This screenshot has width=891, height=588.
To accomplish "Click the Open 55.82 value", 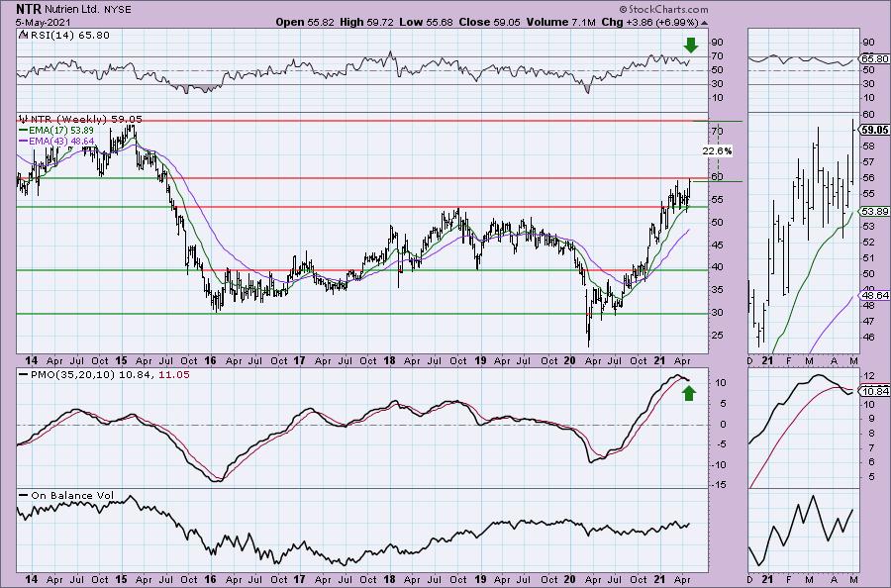I will tap(305, 22).
